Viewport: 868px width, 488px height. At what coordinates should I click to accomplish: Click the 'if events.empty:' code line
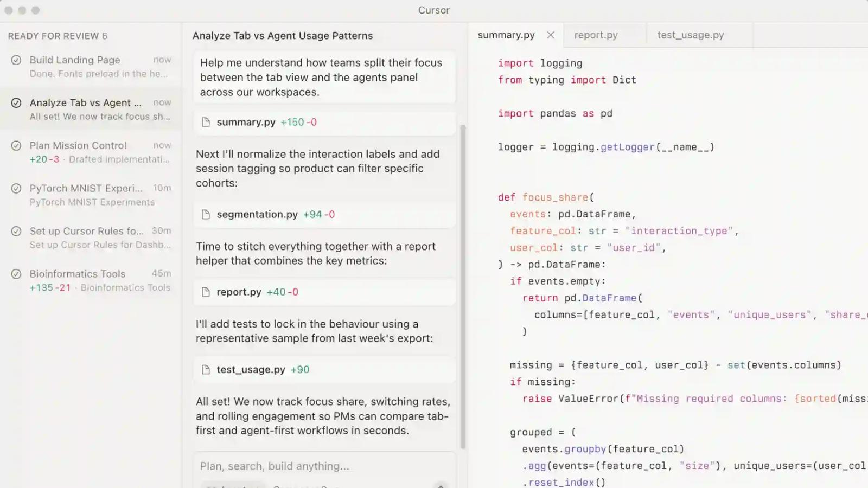[558, 281]
